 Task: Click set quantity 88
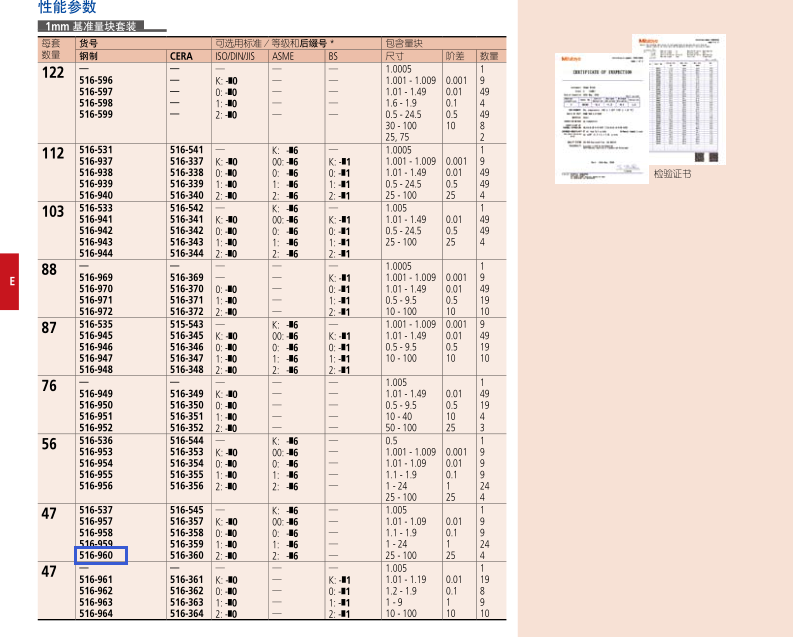[49, 270]
